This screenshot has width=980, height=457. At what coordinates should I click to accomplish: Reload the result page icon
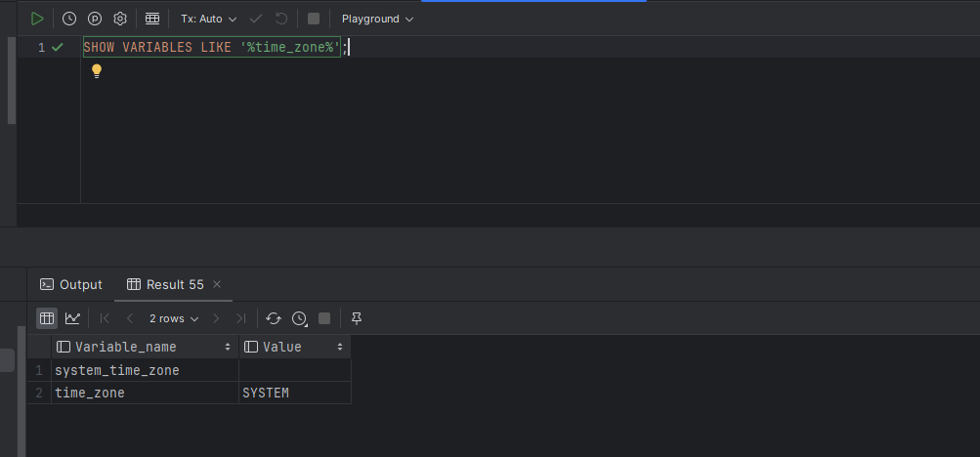tap(274, 318)
